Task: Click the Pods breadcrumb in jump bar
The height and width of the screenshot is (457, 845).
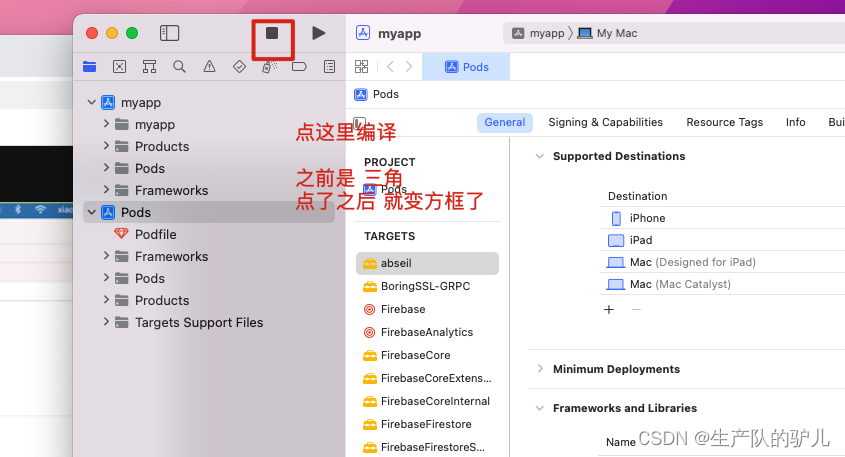Action: point(376,94)
